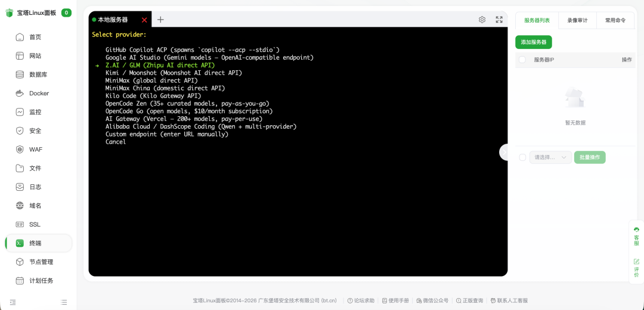
Task: Open the 正版查询 license check link
Action: [x=469, y=300]
